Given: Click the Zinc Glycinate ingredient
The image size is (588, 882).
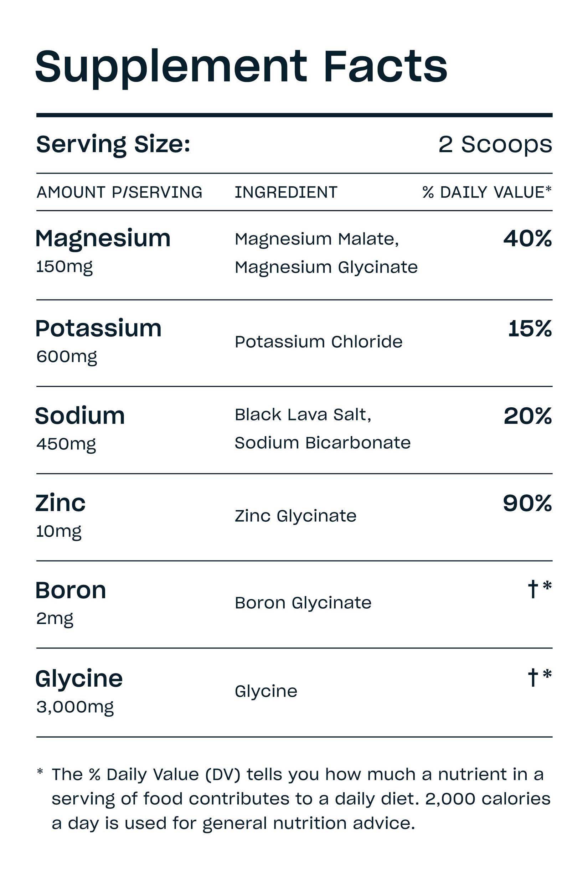Looking at the screenshot, I should point(295,516).
